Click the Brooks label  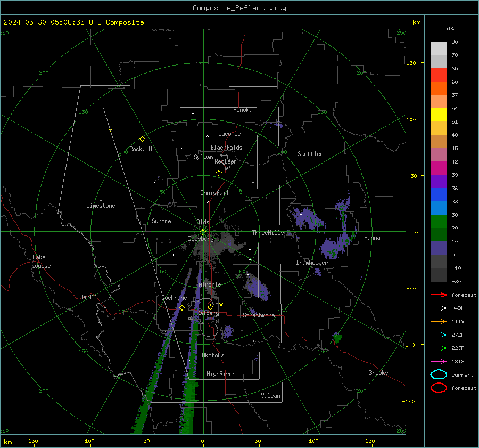[378, 373]
